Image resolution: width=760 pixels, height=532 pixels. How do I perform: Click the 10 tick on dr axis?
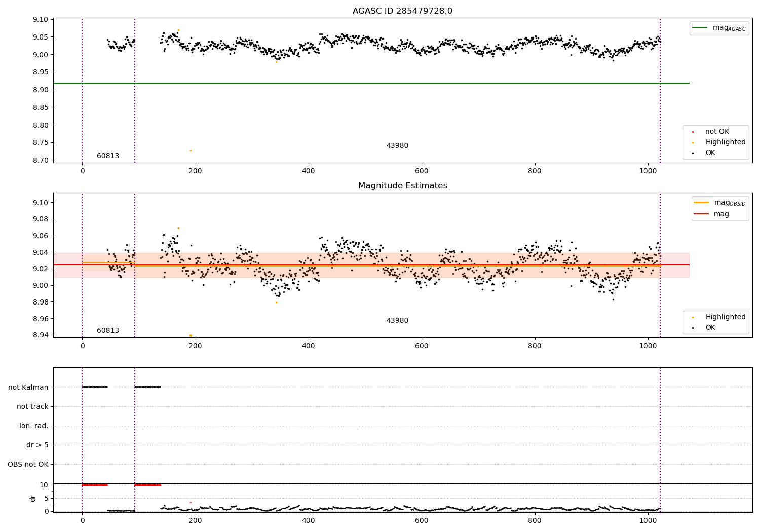tap(44, 485)
